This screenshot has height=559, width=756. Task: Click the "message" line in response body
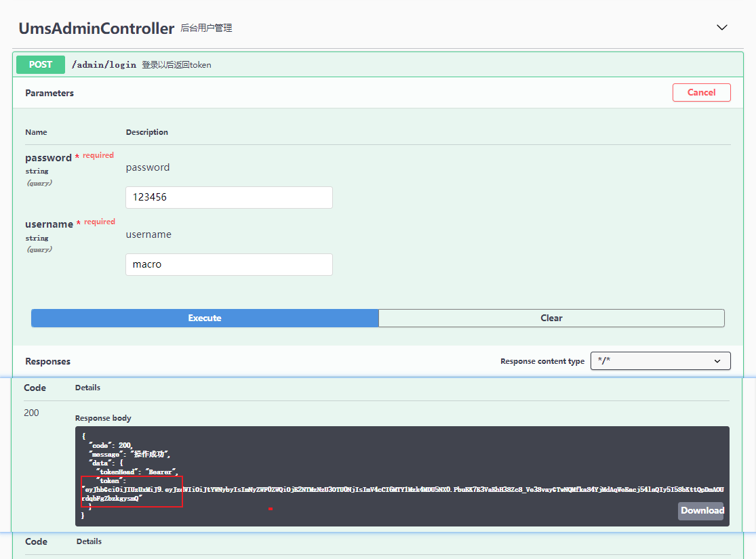[x=130, y=454]
